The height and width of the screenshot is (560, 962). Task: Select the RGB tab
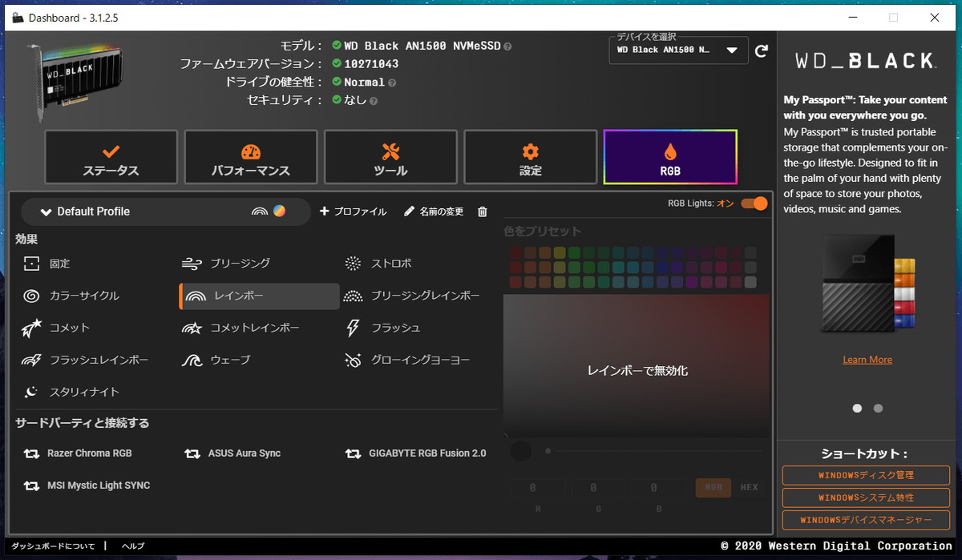[x=670, y=157]
